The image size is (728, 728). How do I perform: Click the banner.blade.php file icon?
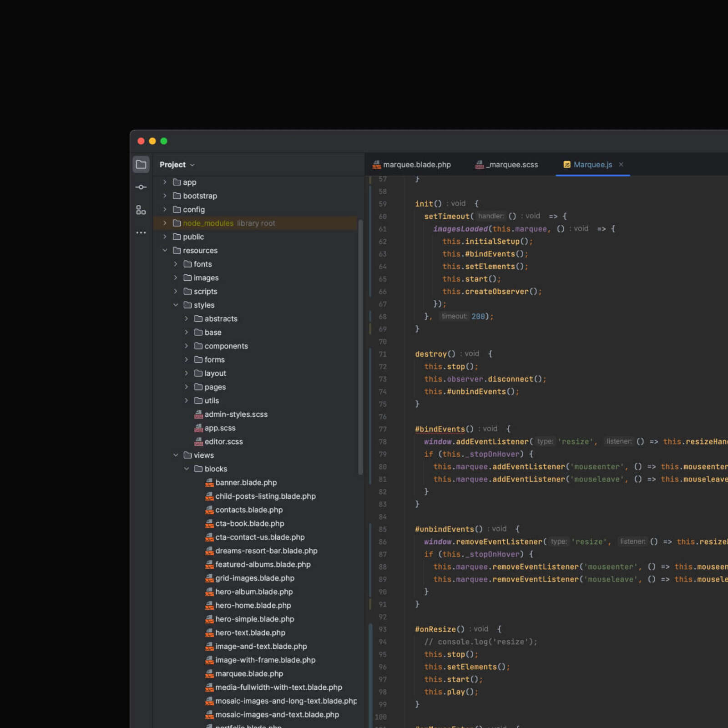tap(209, 482)
